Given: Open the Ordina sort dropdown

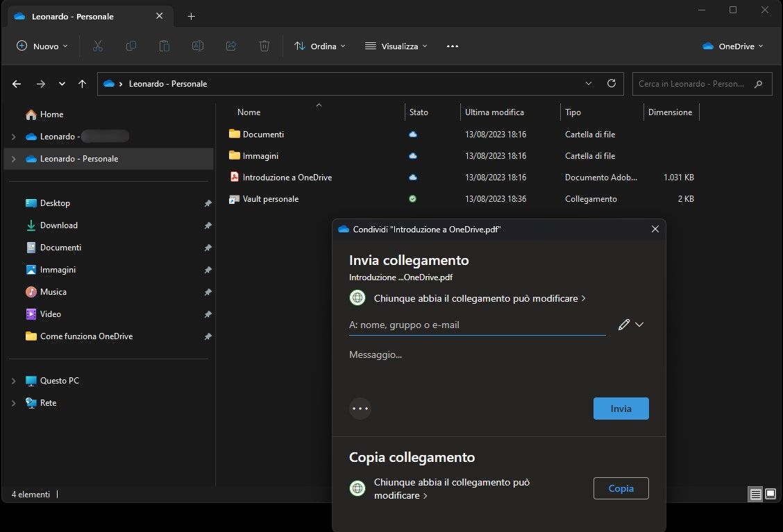Looking at the screenshot, I should [x=319, y=46].
